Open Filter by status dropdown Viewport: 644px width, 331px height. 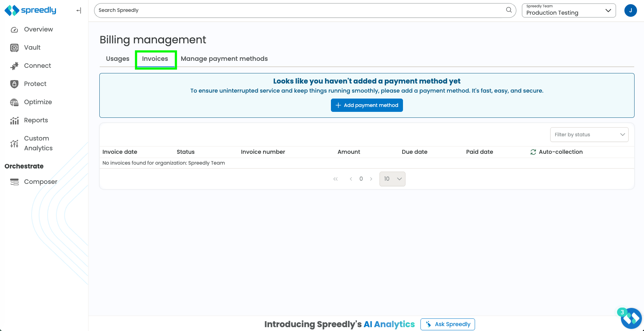[589, 135]
